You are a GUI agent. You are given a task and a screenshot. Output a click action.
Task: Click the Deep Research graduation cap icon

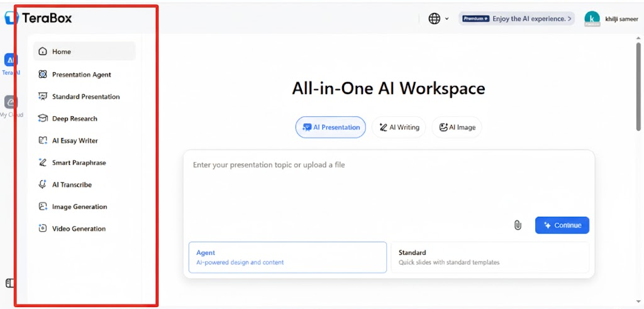click(x=43, y=119)
